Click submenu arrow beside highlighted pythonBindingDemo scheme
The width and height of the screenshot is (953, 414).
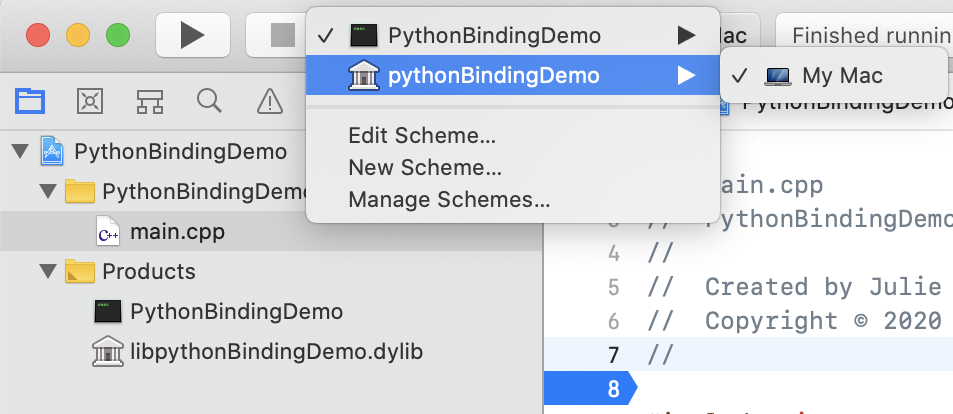coord(687,75)
